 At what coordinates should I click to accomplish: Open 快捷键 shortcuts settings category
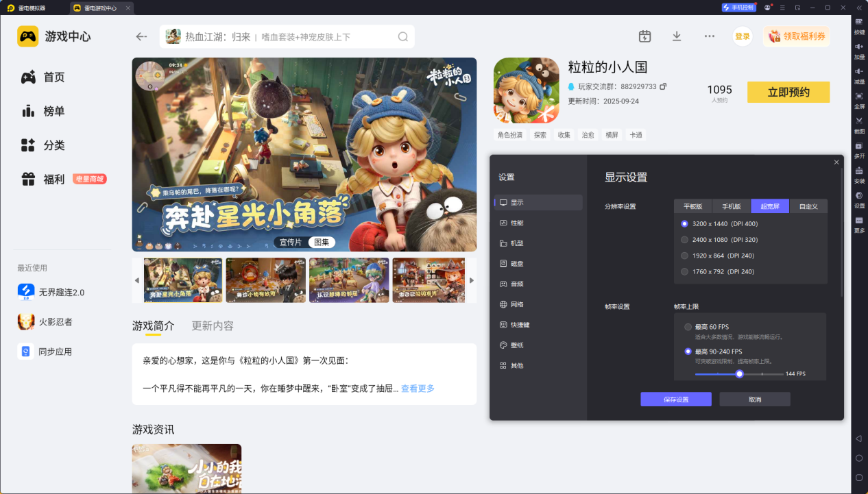(538, 325)
